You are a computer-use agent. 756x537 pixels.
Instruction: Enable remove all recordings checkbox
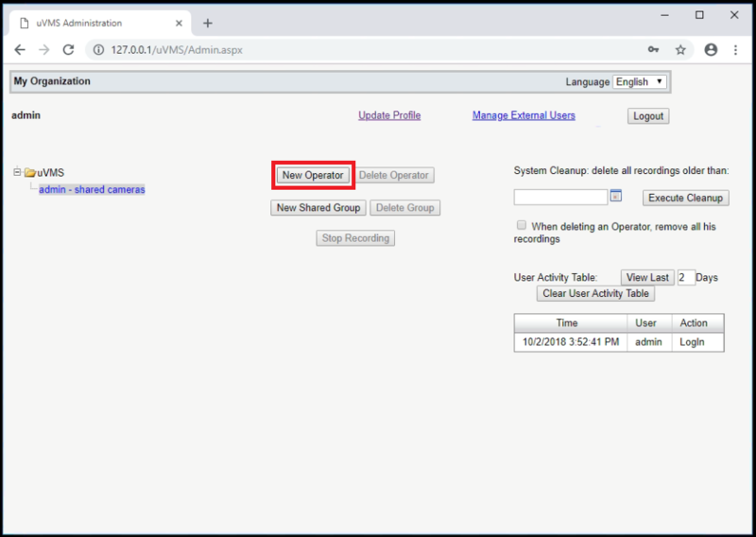522,225
